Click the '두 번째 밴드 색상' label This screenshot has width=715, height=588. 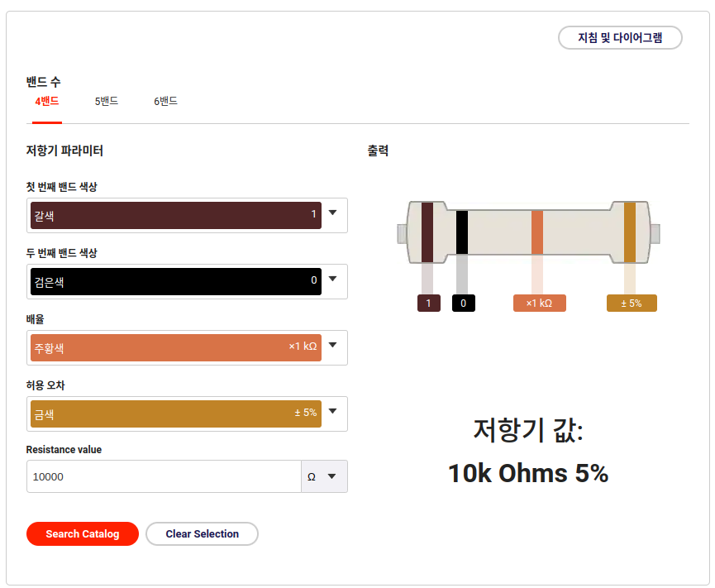[x=61, y=253]
